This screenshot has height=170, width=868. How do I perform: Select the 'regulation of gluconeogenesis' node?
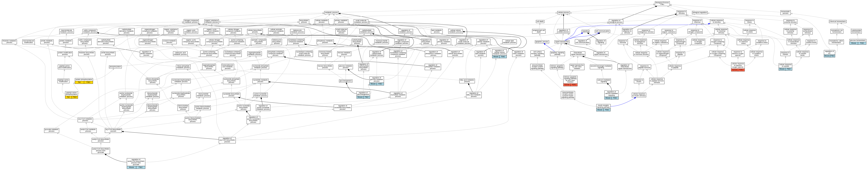[x=363, y=95]
